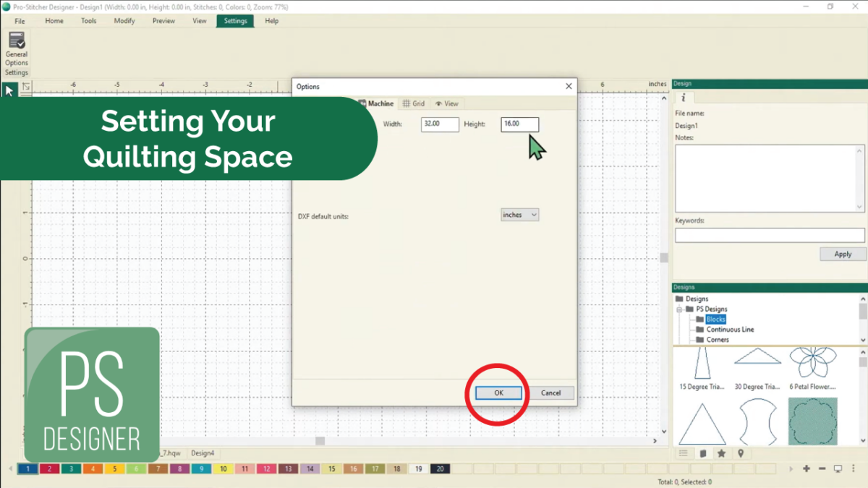The height and width of the screenshot is (488, 868).
Task: Select the arrow pointer tool at top left
Action: click(x=9, y=90)
